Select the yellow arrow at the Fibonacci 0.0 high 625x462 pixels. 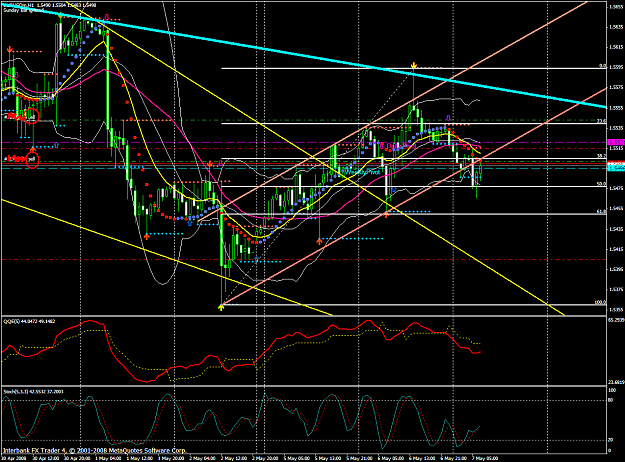point(414,65)
